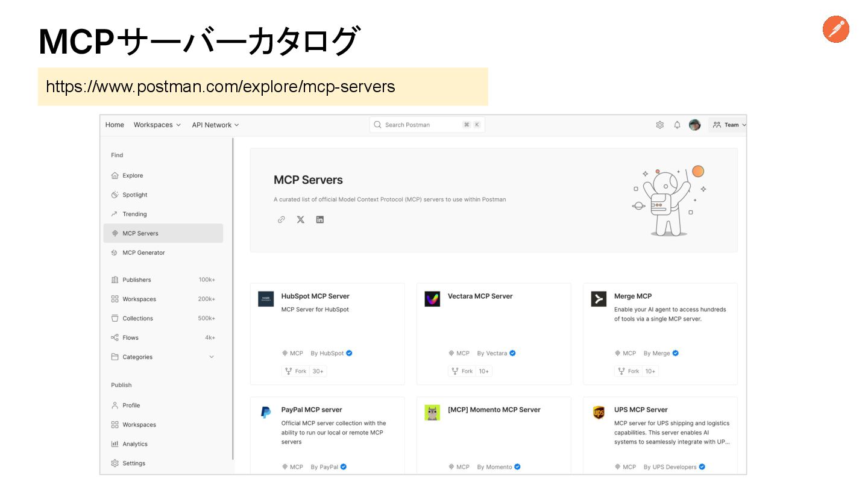Open the Team dropdown

click(x=728, y=125)
